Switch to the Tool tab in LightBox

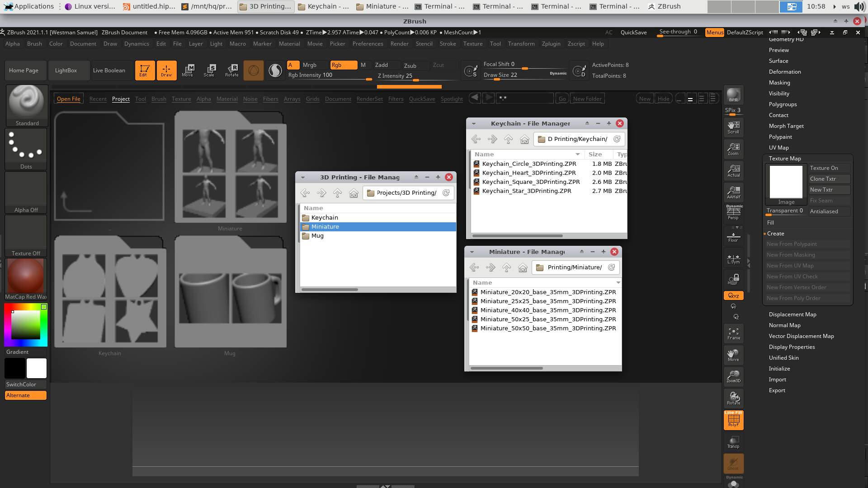point(141,99)
